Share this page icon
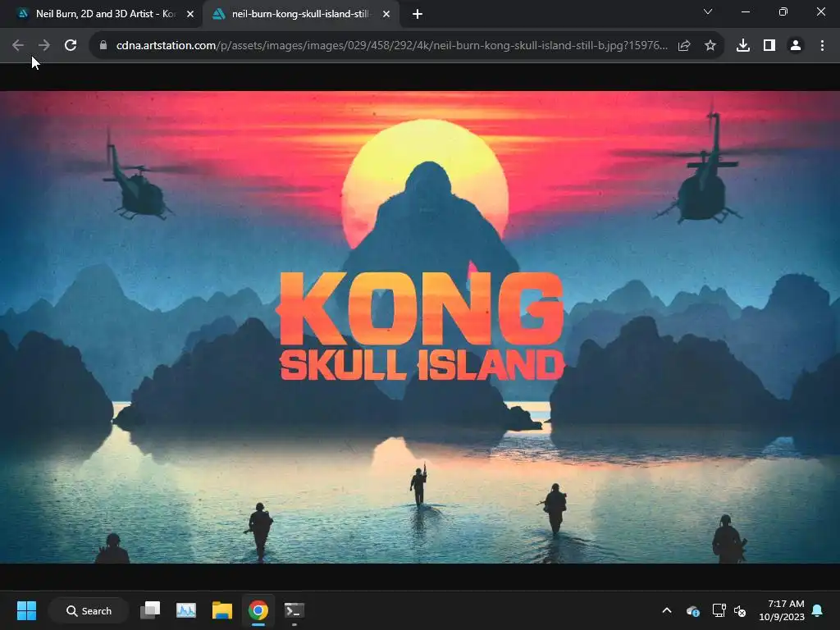The height and width of the screenshot is (630, 840). coord(684,46)
